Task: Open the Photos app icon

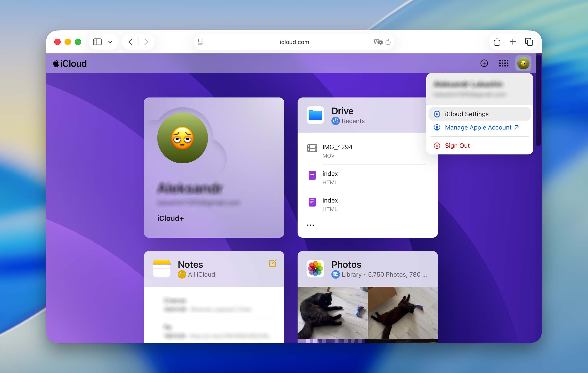Action: tap(315, 269)
